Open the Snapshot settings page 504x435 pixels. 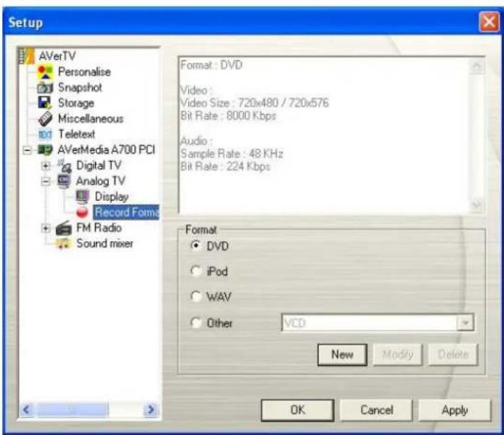coord(80,88)
